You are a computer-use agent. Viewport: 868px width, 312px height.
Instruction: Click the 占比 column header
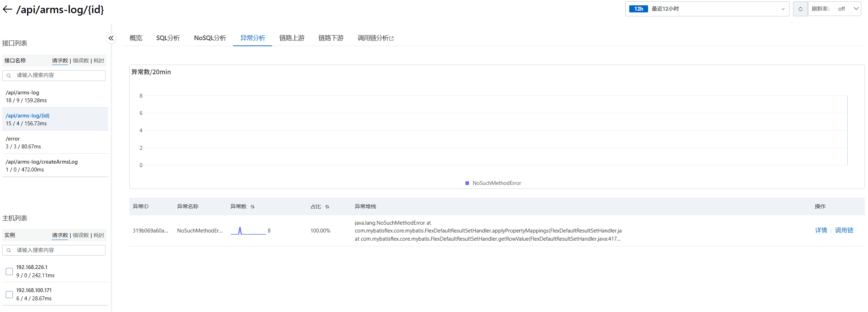(316, 207)
